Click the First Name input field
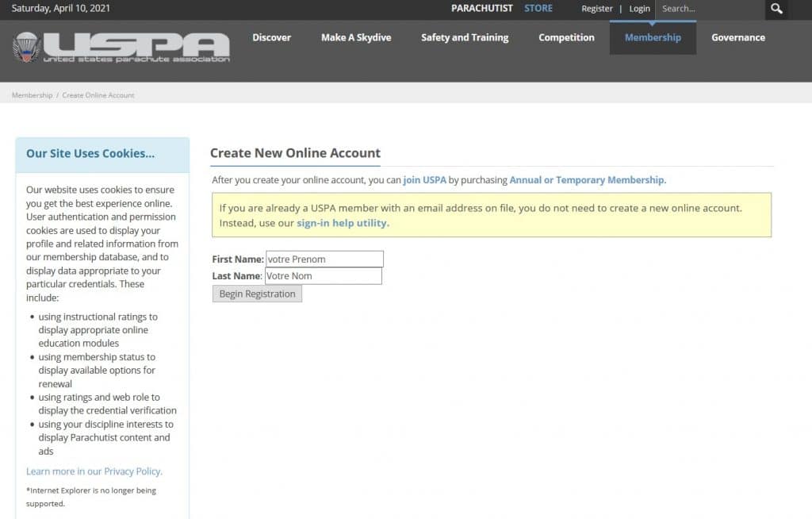812x519 pixels. coord(324,259)
